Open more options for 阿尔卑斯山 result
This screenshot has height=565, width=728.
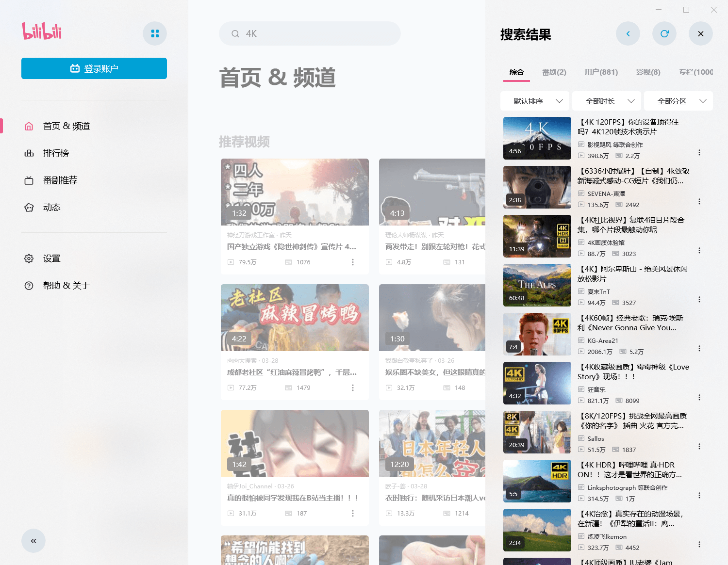pos(699,299)
